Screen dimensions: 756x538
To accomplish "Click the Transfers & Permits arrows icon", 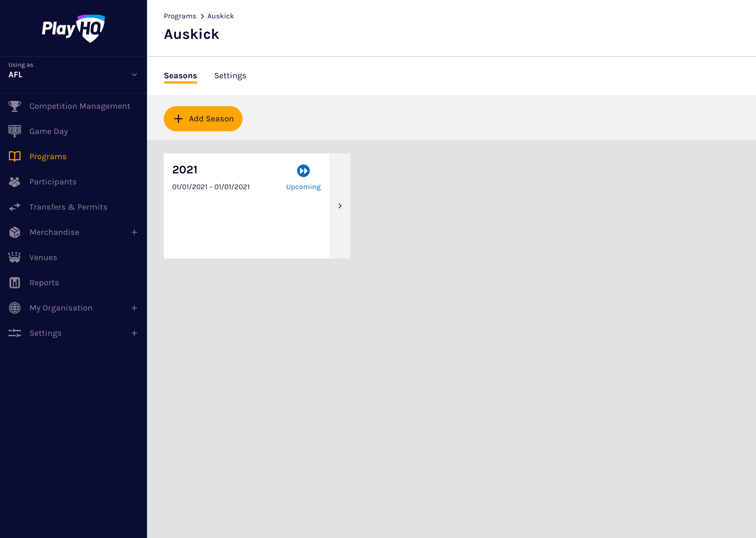I will coord(14,207).
